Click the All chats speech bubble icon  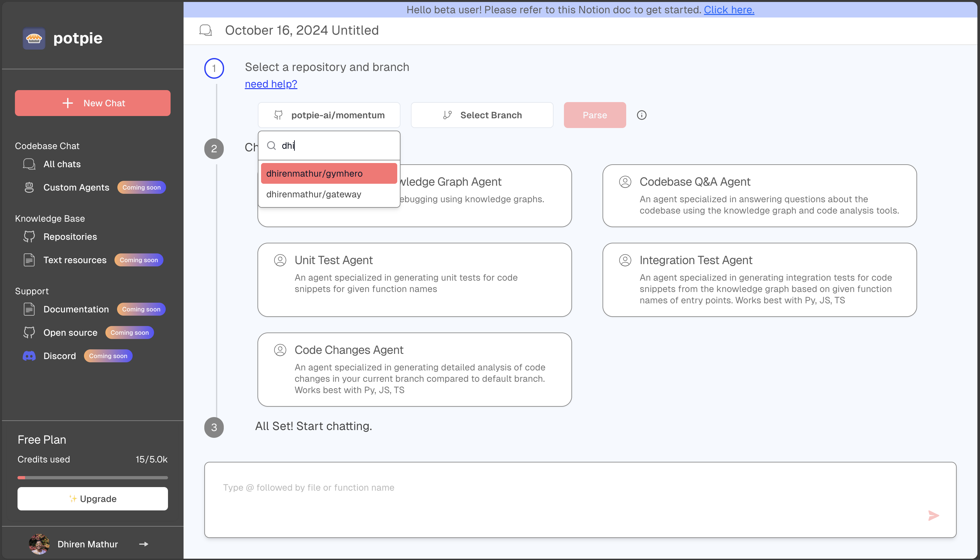click(29, 164)
